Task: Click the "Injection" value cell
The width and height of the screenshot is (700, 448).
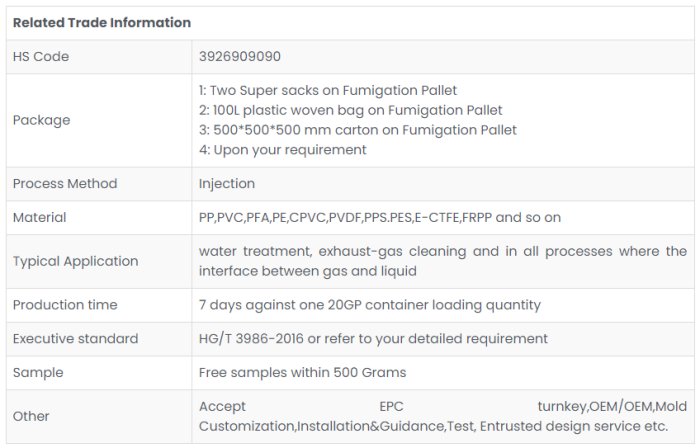Action: [227, 184]
